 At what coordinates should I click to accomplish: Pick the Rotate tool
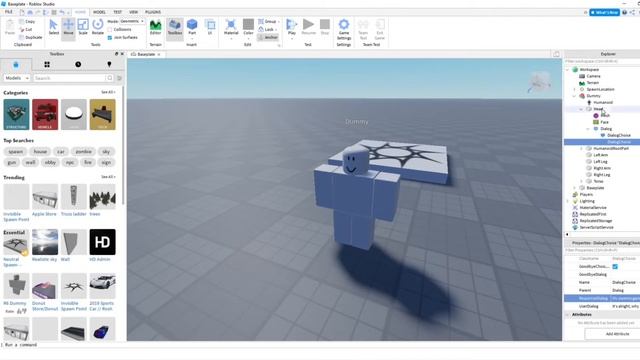click(98, 27)
